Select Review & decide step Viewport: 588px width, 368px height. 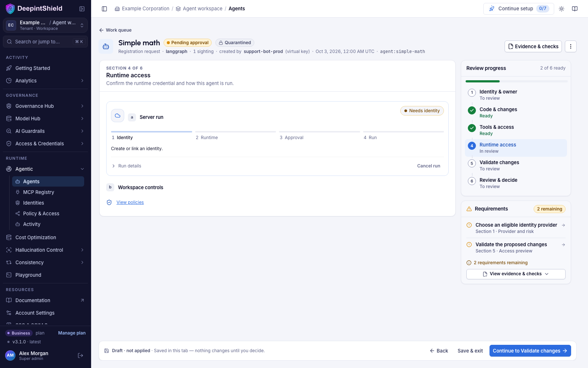516,183
